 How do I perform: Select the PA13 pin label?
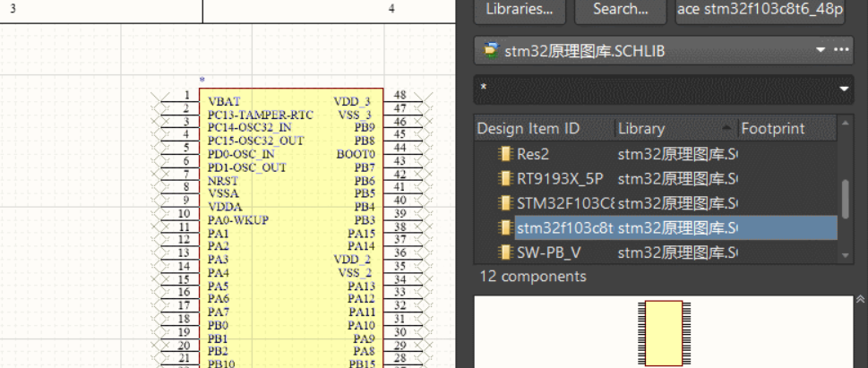pyautogui.click(x=361, y=287)
